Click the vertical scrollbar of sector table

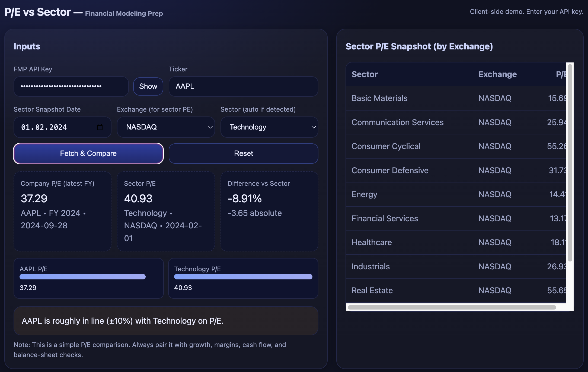[570, 162]
